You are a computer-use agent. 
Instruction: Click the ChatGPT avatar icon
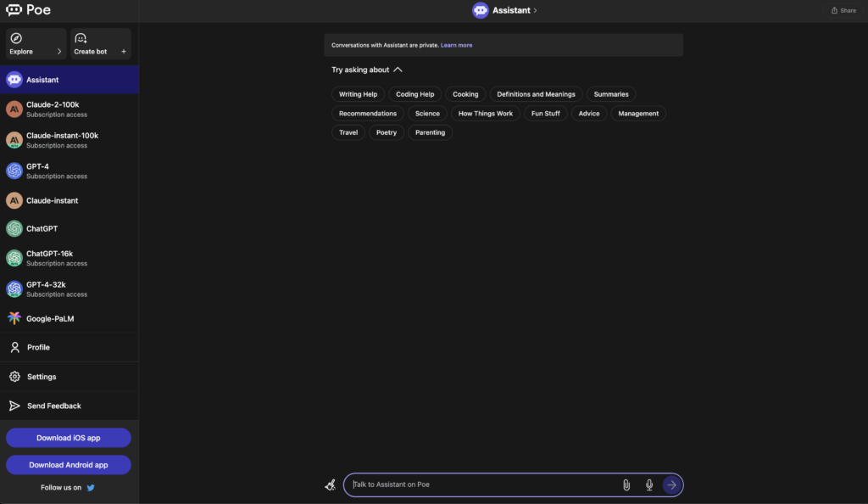(x=14, y=228)
